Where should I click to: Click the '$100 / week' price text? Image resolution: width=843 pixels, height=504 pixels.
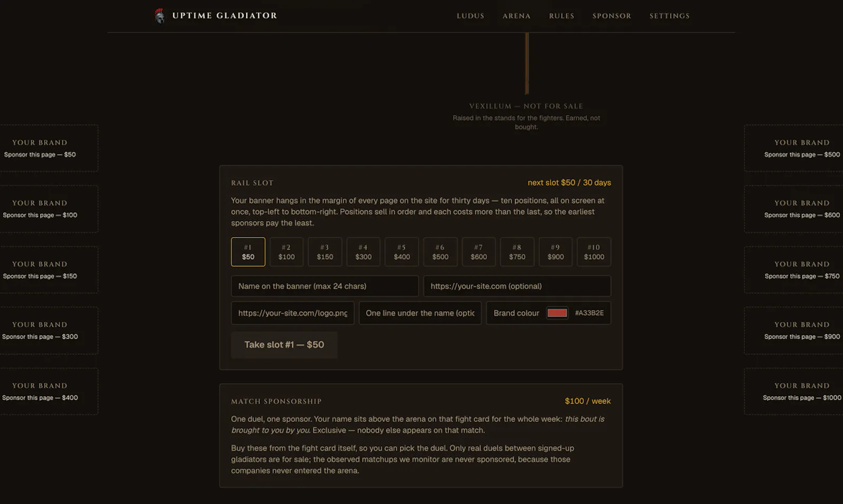(x=588, y=401)
